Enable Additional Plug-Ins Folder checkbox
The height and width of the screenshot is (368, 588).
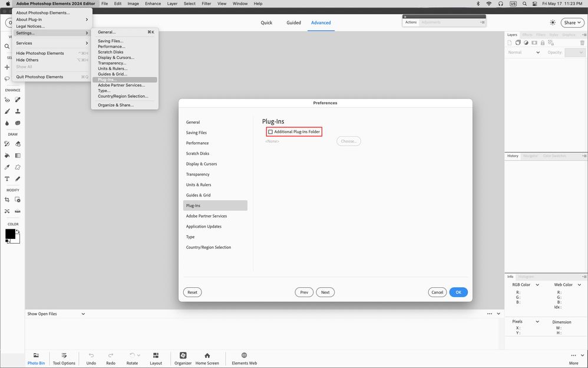[270, 132]
